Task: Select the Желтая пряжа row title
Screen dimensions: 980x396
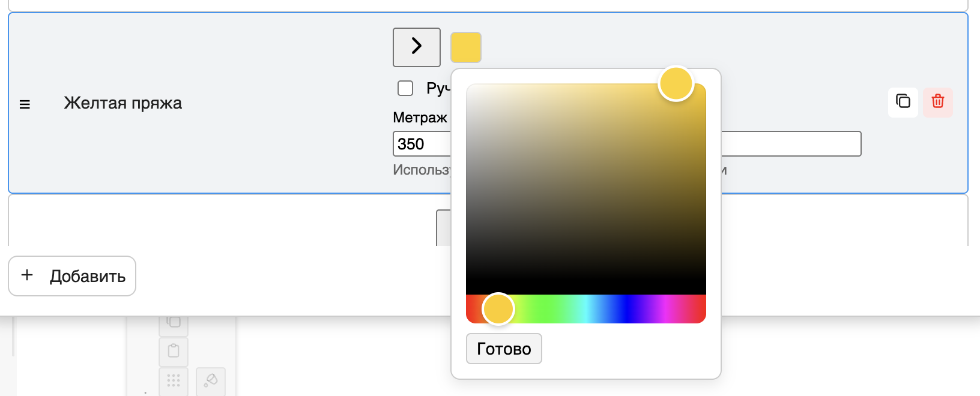Action: [x=122, y=103]
